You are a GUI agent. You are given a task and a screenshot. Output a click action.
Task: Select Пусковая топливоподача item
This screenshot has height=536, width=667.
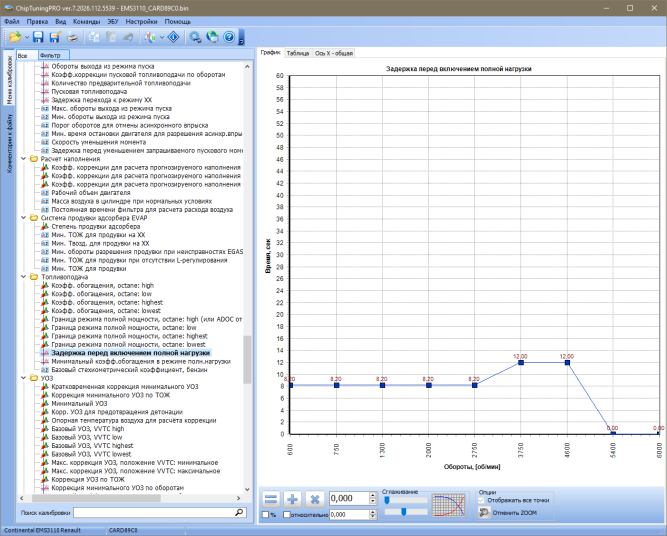point(89,91)
